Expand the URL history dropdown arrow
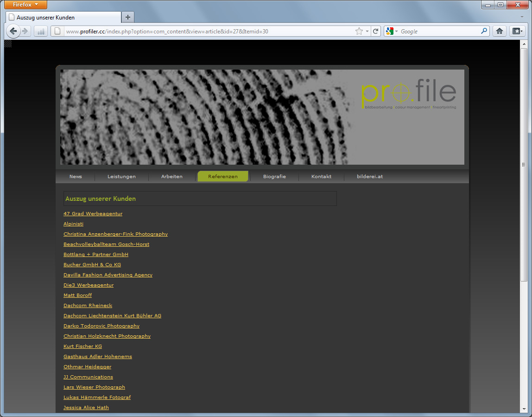 coord(367,32)
